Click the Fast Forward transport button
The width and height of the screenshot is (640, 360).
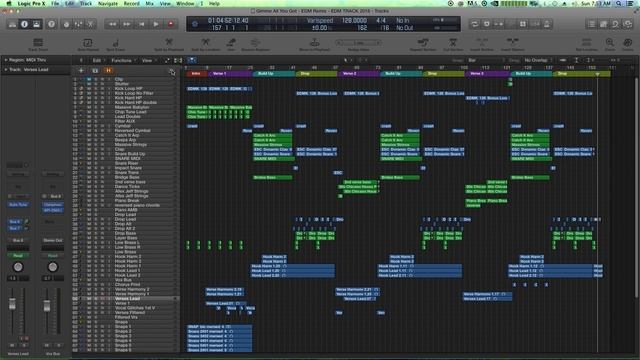(127, 24)
